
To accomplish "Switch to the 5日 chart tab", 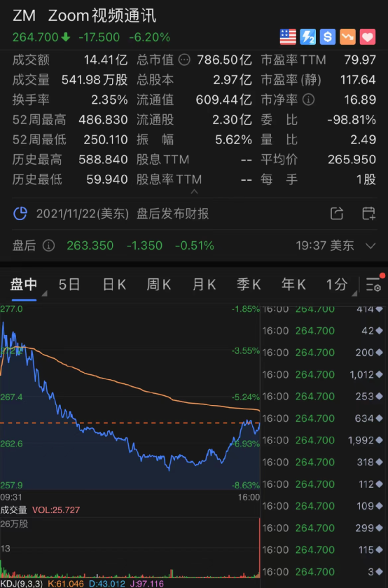I will (x=69, y=285).
